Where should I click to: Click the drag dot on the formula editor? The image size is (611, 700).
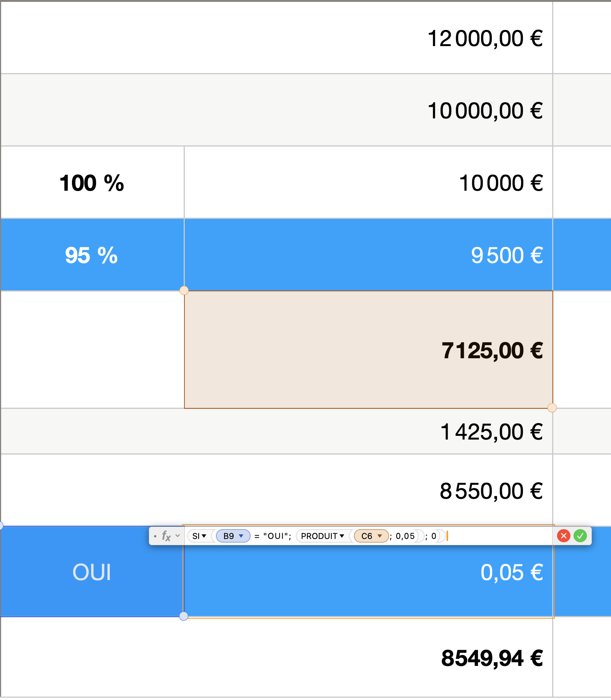155,536
